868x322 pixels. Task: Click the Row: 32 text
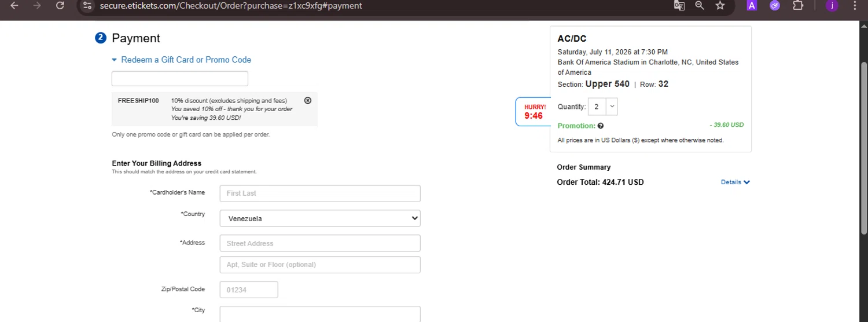click(x=654, y=84)
